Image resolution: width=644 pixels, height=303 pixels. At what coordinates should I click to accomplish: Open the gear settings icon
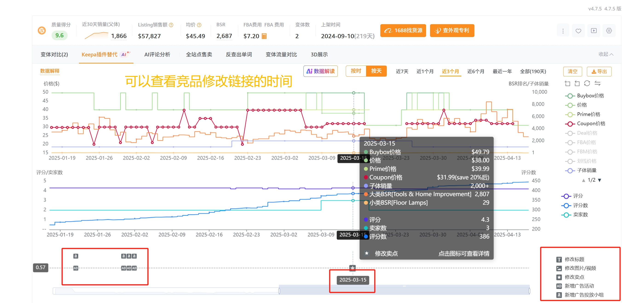[x=609, y=31]
